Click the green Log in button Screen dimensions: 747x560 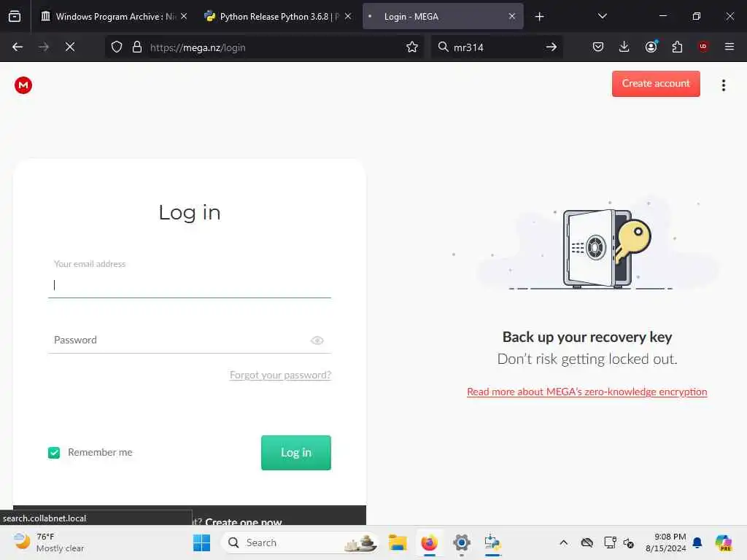point(296,452)
